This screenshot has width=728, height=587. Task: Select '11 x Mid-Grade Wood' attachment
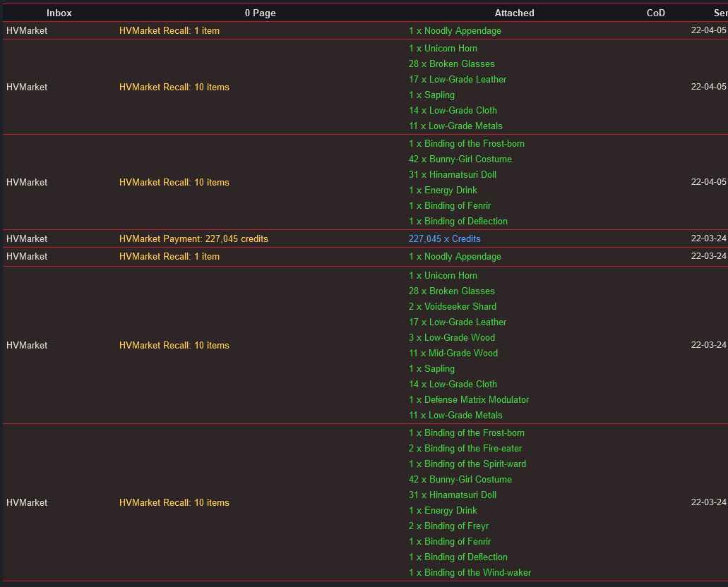tap(453, 353)
